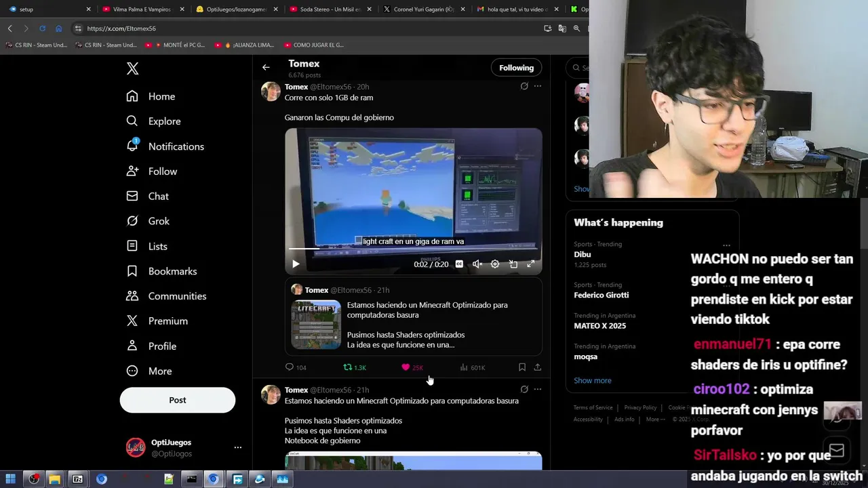The image size is (868, 488).
Task: Go back using the profile header arrow
Action: [266, 67]
